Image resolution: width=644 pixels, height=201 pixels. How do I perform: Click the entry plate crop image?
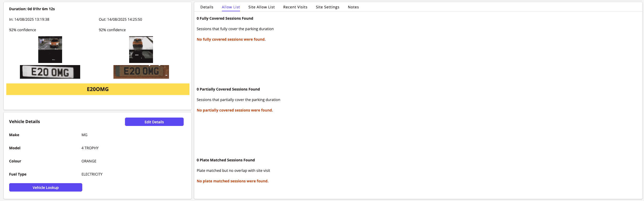point(50,72)
